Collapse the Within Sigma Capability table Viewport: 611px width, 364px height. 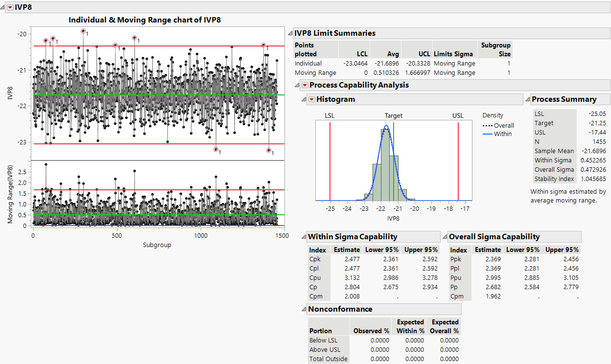pyautogui.click(x=303, y=236)
